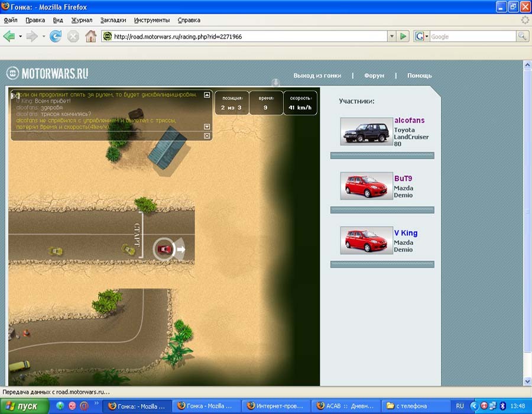Click the site favicon in the address bar
The width and height of the screenshot is (532, 414).
(x=108, y=36)
